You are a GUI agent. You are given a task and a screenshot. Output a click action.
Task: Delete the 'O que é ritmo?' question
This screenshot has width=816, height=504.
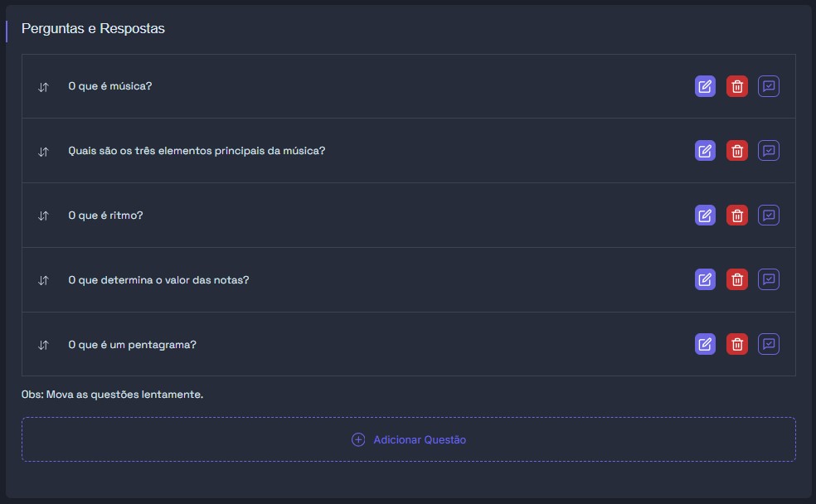(736, 216)
